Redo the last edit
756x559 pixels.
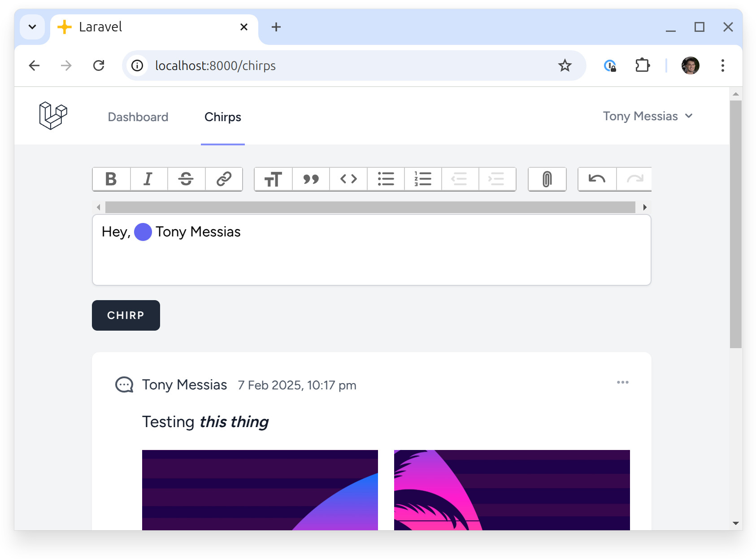coord(634,179)
